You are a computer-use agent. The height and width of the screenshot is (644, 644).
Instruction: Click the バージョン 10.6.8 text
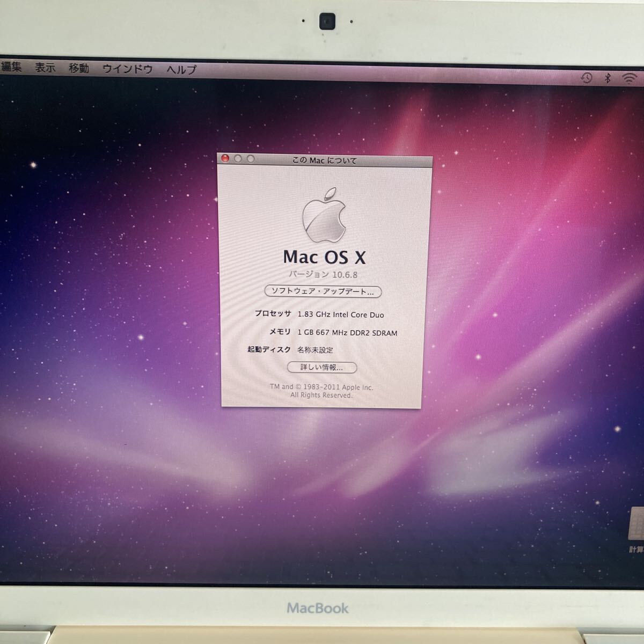[323, 274]
